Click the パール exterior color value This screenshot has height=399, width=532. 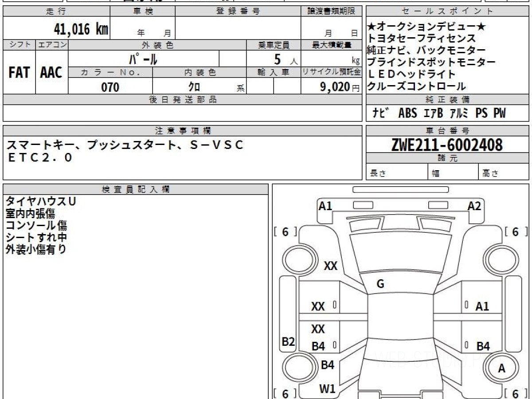tap(143, 58)
